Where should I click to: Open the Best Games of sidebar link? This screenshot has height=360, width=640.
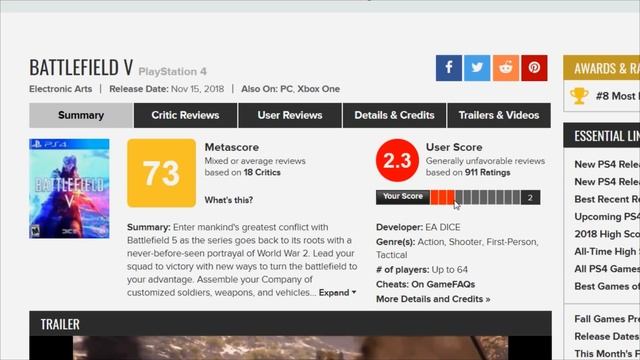tap(607, 287)
